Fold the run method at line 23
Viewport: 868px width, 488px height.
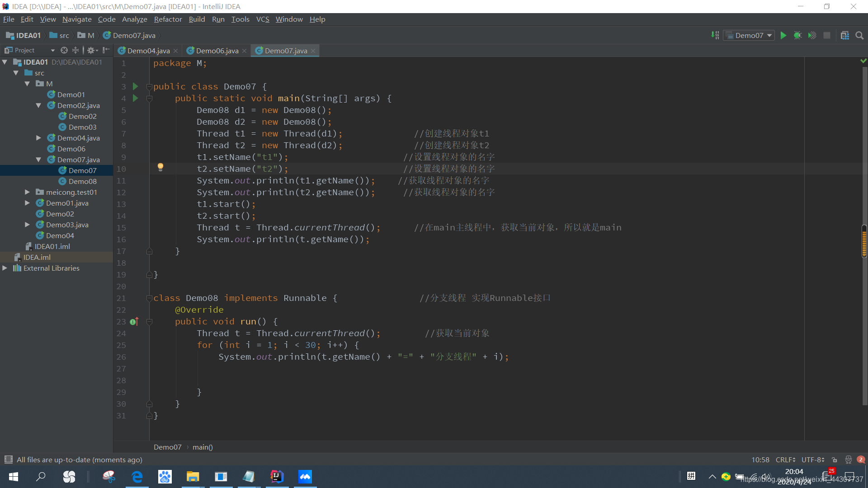click(149, 321)
